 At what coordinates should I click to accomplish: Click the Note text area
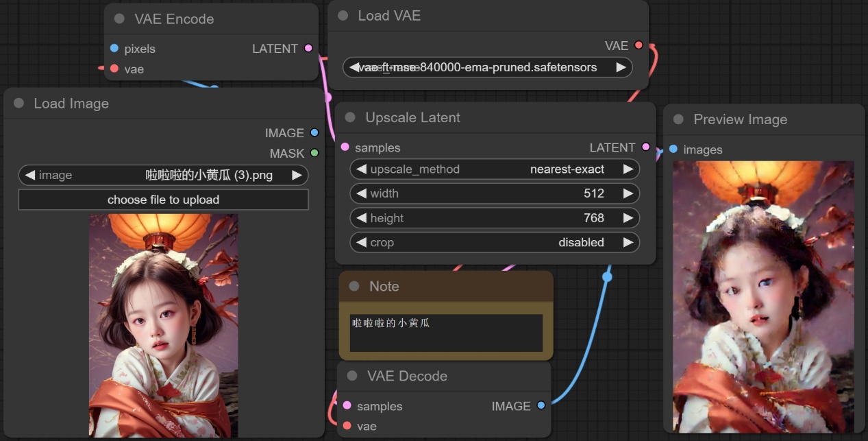pos(446,333)
